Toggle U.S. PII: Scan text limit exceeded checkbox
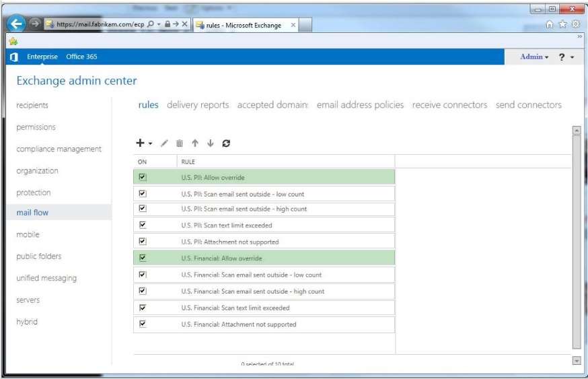The image size is (588, 379). tap(143, 225)
